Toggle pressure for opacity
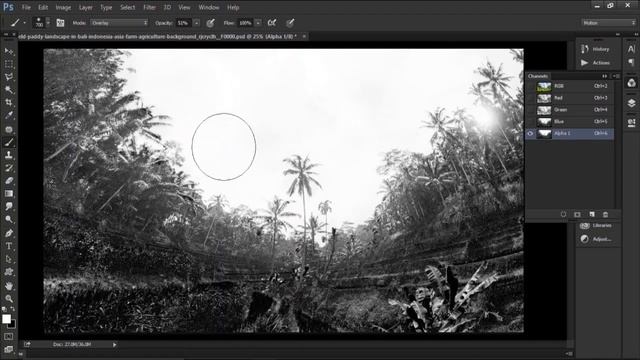This screenshot has width=640, height=360. [x=210, y=23]
